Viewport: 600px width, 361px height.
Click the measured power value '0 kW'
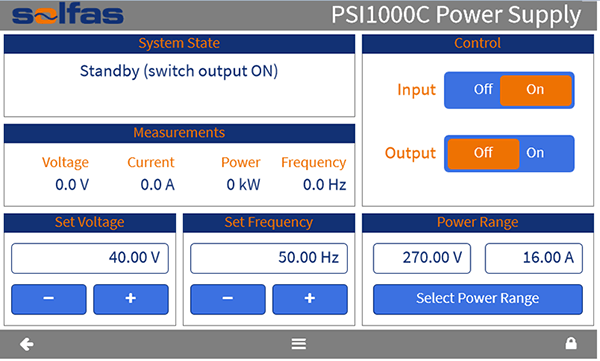point(243,185)
